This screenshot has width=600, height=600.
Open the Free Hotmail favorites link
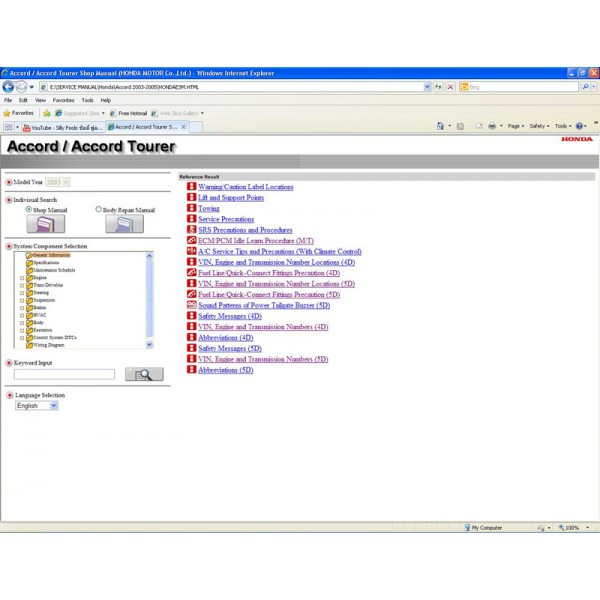pos(128,113)
